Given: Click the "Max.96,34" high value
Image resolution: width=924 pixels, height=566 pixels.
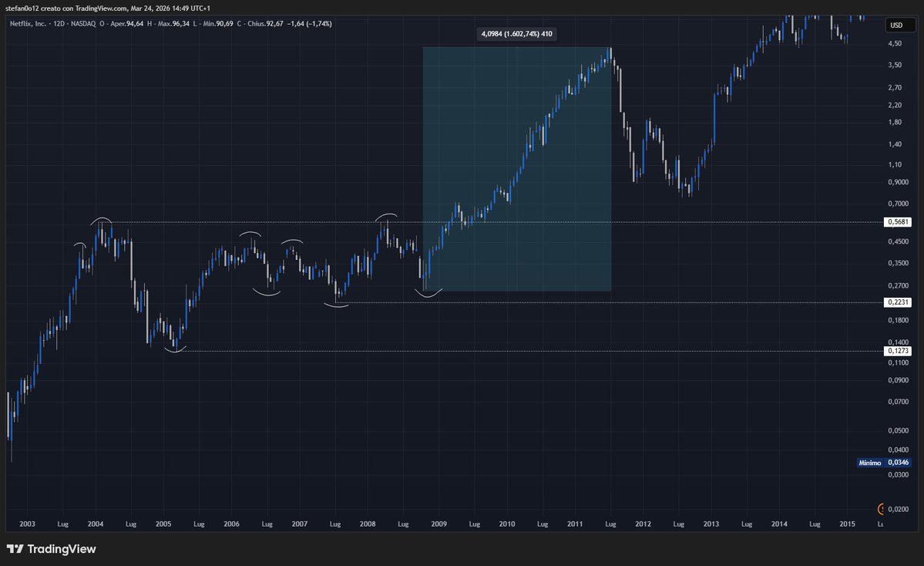Looking at the screenshot, I should pos(174,24).
